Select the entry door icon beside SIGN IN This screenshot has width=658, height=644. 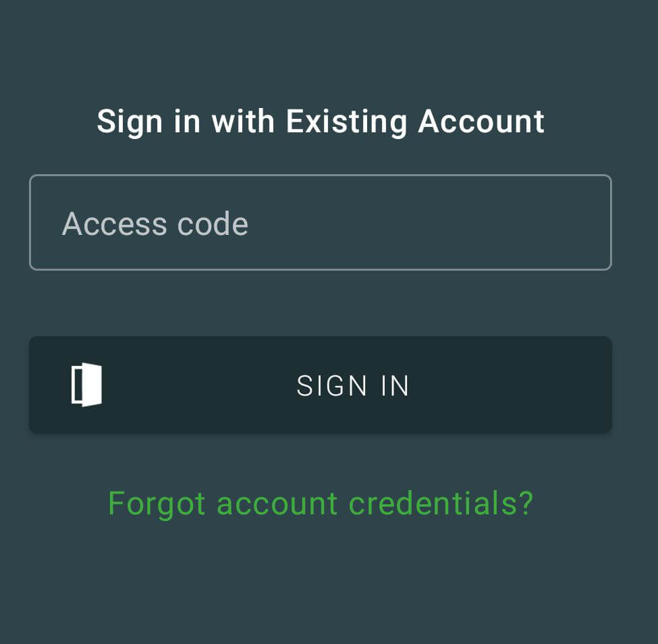[87, 385]
